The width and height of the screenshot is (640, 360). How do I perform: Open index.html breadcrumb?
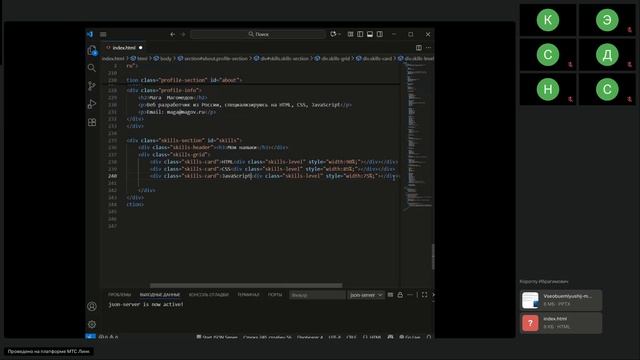click(x=113, y=59)
